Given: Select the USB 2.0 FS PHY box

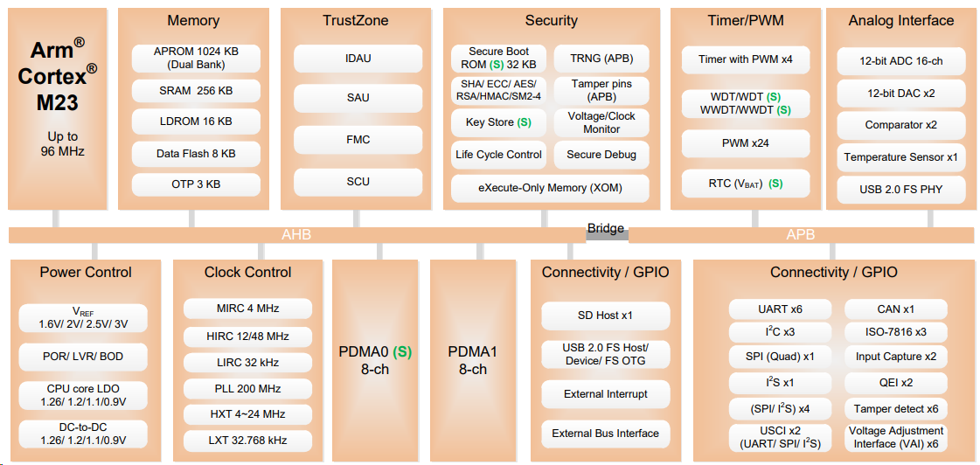Looking at the screenshot, I should coord(900,190).
